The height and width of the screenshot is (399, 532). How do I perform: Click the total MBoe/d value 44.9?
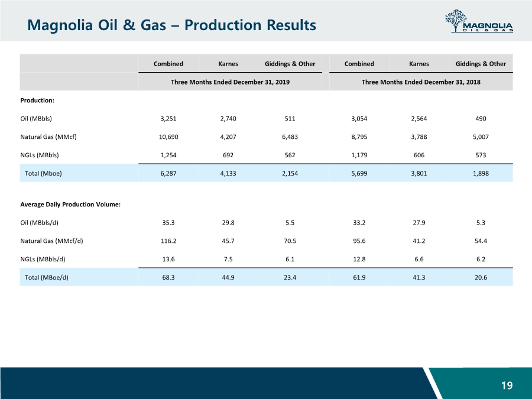click(x=228, y=278)
